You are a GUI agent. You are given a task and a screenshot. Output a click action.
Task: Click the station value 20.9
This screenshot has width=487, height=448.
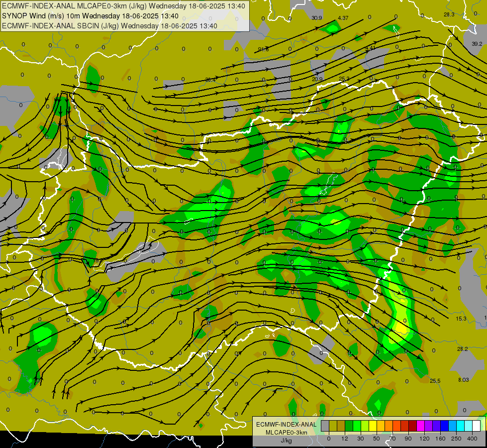[317, 79]
